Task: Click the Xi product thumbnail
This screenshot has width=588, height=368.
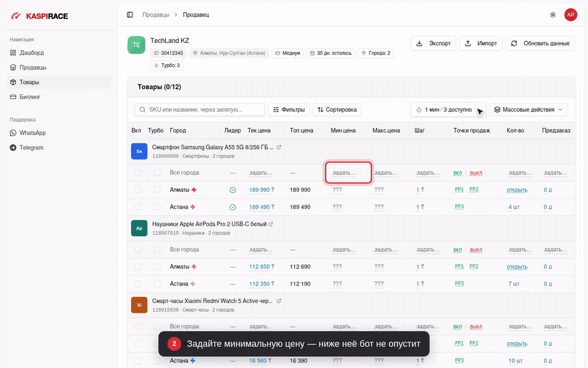Action: (139, 305)
